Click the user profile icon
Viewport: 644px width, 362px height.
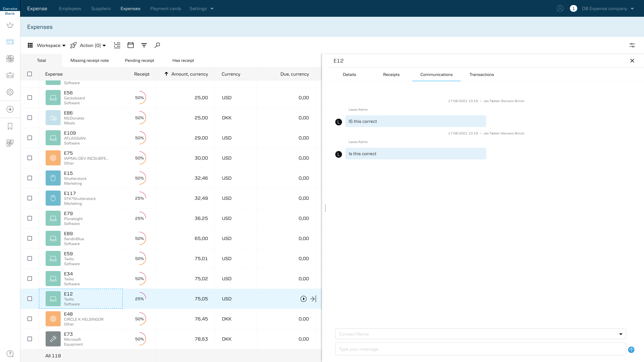pos(560,9)
